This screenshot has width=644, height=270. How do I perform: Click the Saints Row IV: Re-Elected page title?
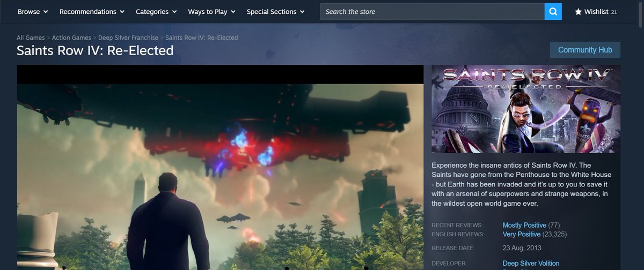pyautogui.click(x=95, y=50)
